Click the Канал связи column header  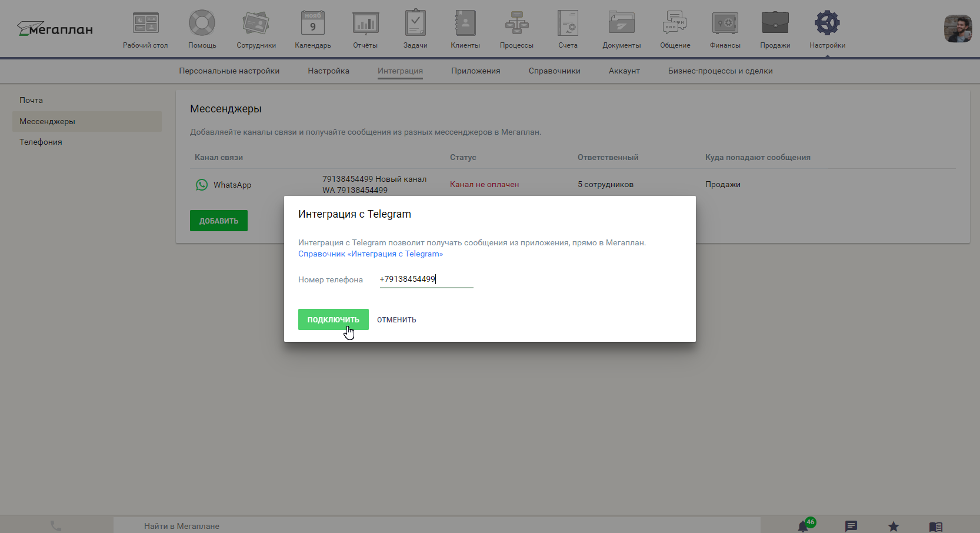click(x=219, y=157)
